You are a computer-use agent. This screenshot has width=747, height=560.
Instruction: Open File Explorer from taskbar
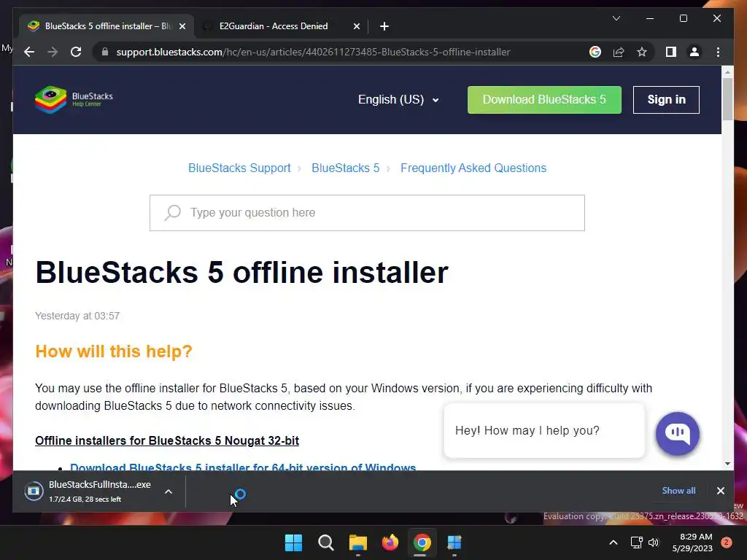click(357, 542)
